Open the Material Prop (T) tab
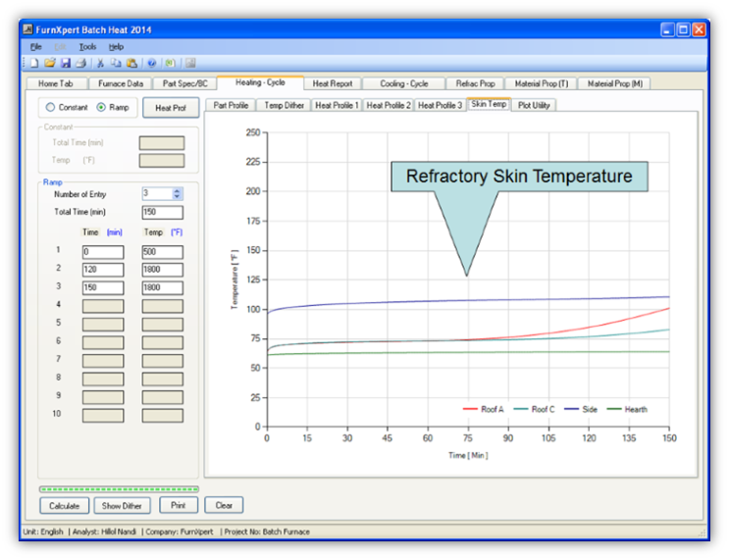The height and width of the screenshot is (560, 729). [x=542, y=83]
